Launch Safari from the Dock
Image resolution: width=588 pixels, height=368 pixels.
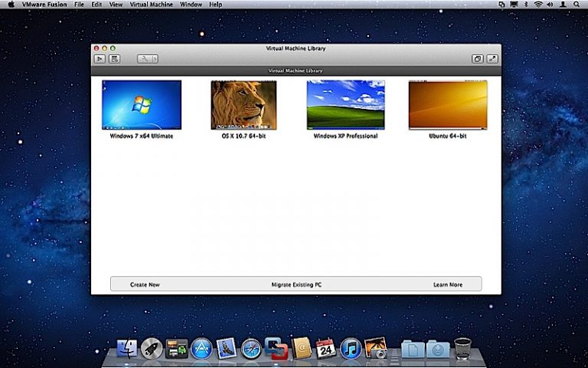click(251, 349)
